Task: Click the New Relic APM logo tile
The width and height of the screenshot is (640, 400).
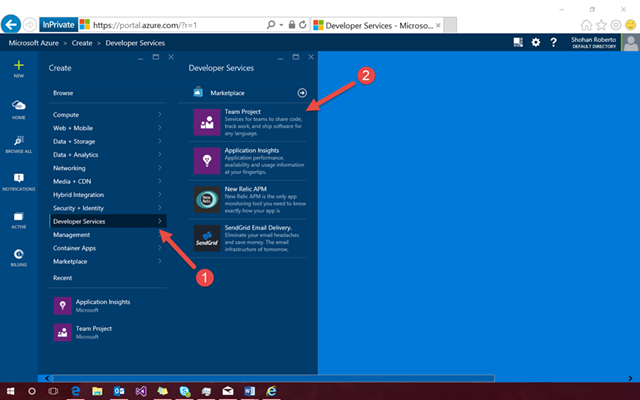Action: (x=207, y=200)
